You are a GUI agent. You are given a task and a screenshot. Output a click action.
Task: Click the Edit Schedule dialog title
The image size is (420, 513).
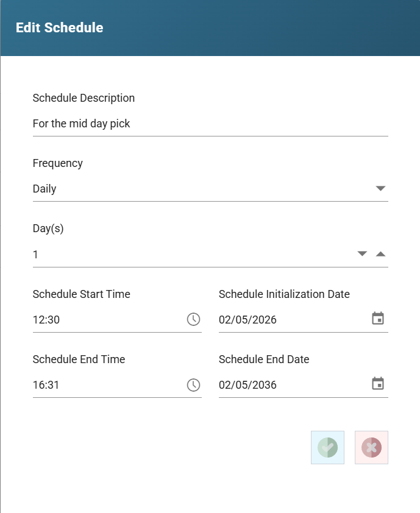tap(60, 28)
